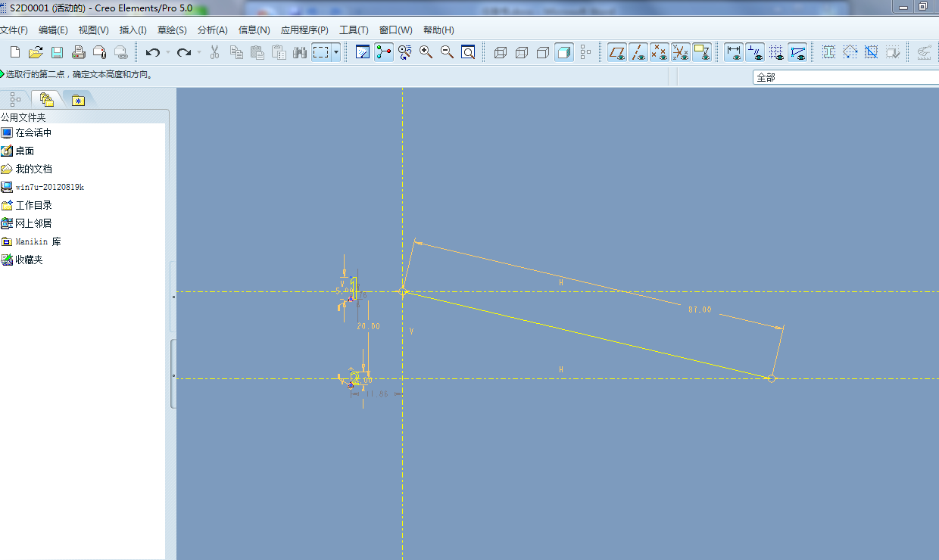The width and height of the screenshot is (939, 560).
Task: Select wireframe display style
Action: [x=500, y=52]
